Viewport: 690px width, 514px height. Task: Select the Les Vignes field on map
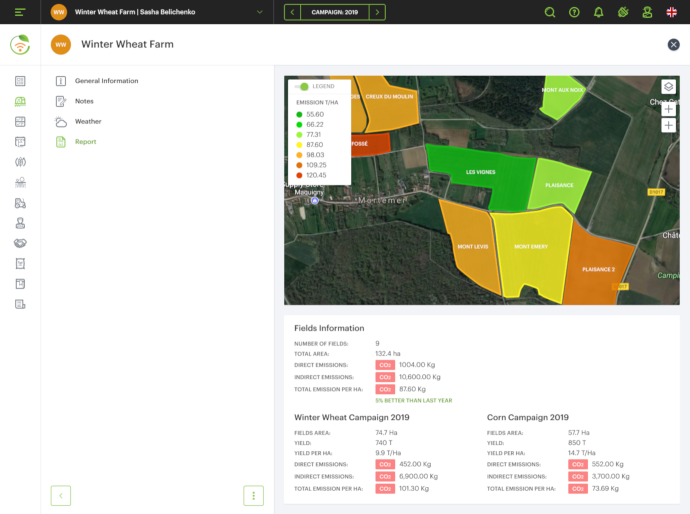click(x=481, y=174)
